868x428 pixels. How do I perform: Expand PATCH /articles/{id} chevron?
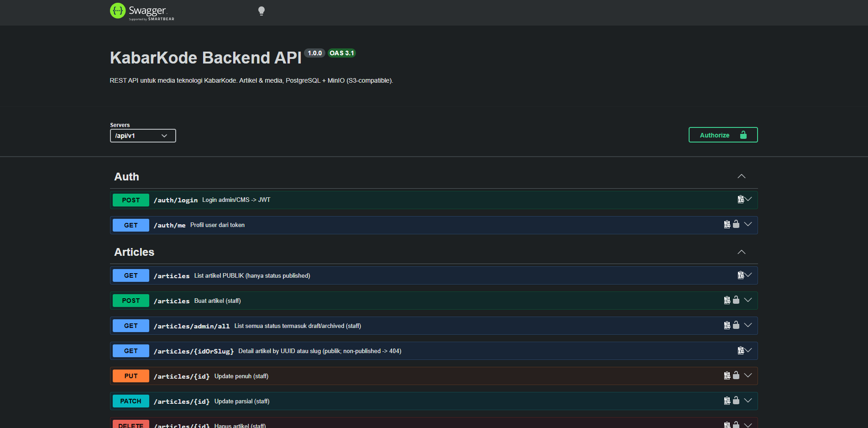pos(748,401)
